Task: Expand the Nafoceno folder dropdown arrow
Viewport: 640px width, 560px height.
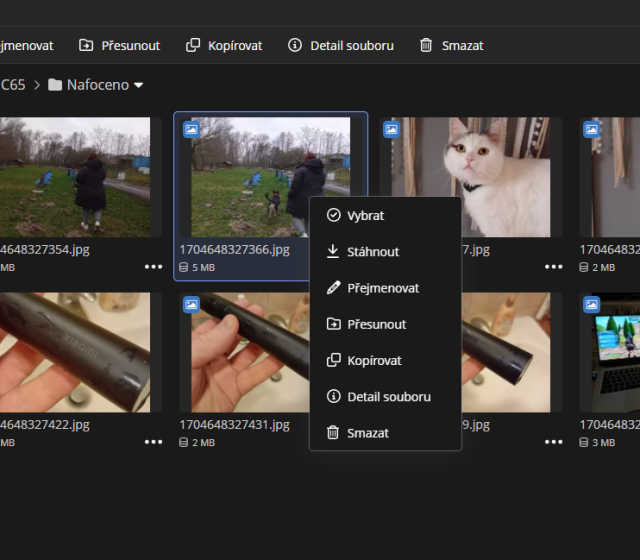Action: pos(139,85)
